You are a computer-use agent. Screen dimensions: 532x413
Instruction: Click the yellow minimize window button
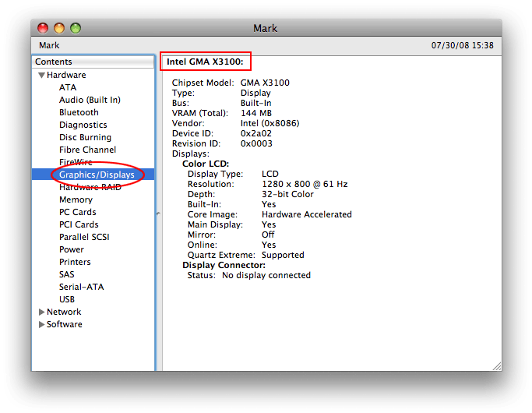click(59, 28)
